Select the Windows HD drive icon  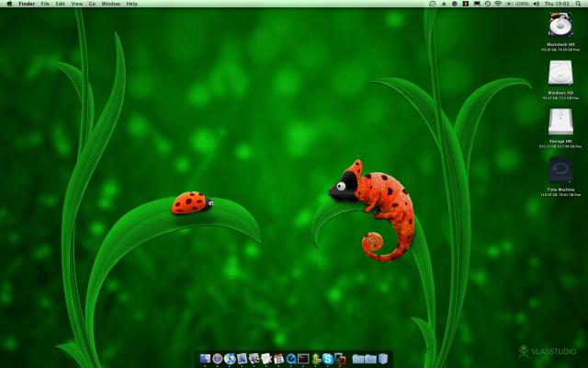tap(560, 73)
